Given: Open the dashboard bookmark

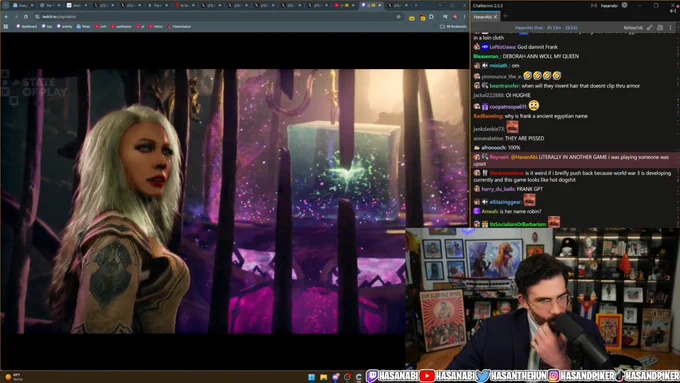Looking at the screenshot, I should point(26,26).
